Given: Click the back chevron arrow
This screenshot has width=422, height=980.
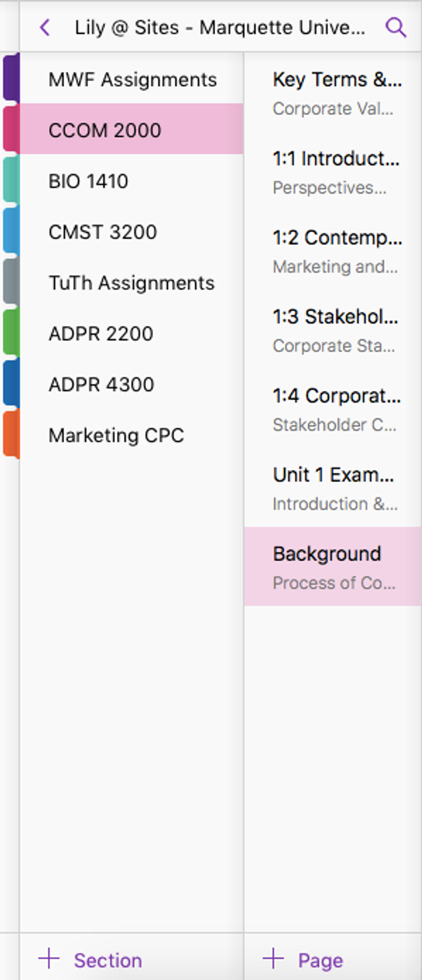Looking at the screenshot, I should pos(45,28).
